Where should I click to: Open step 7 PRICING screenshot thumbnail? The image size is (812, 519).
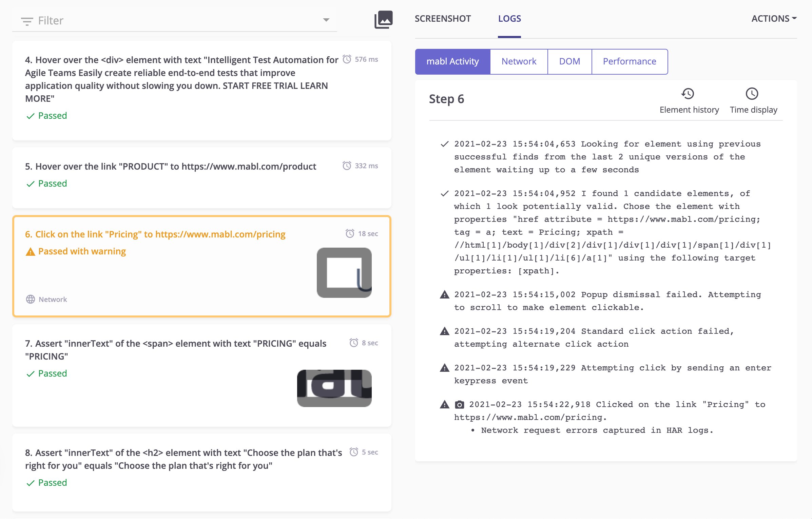(x=334, y=388)
